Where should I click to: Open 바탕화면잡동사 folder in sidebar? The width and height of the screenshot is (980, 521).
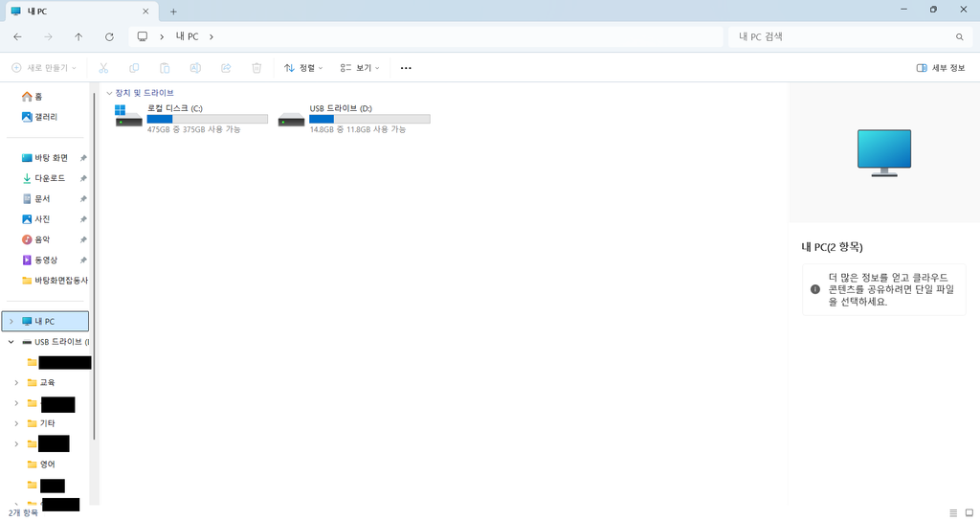coord(55,281)
